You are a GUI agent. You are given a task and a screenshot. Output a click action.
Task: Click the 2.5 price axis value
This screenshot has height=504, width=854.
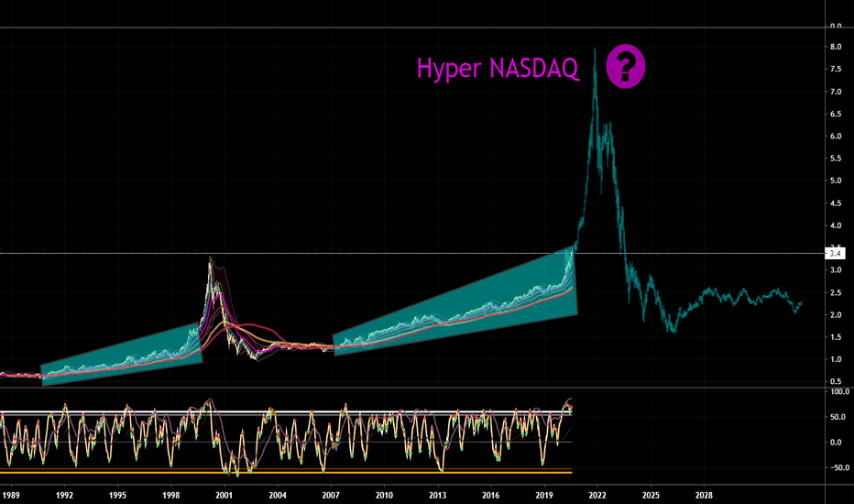(836, 292)
